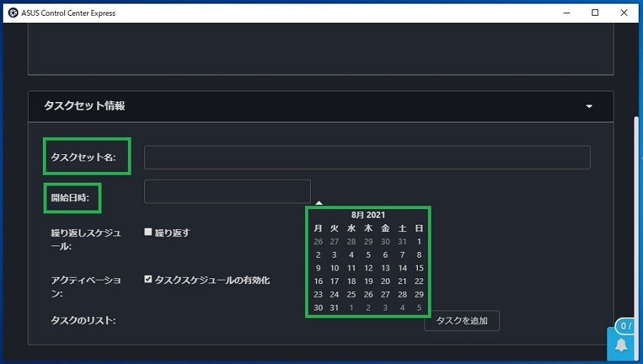Pick August 29 in the last full week
Viewport: 643px width, 364px height.
point(419,294)
